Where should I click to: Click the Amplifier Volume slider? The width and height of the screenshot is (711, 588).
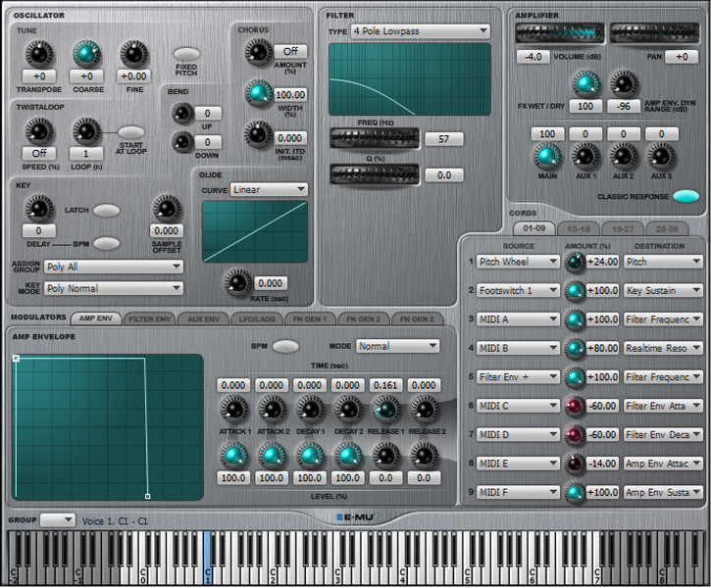[560, 33]
